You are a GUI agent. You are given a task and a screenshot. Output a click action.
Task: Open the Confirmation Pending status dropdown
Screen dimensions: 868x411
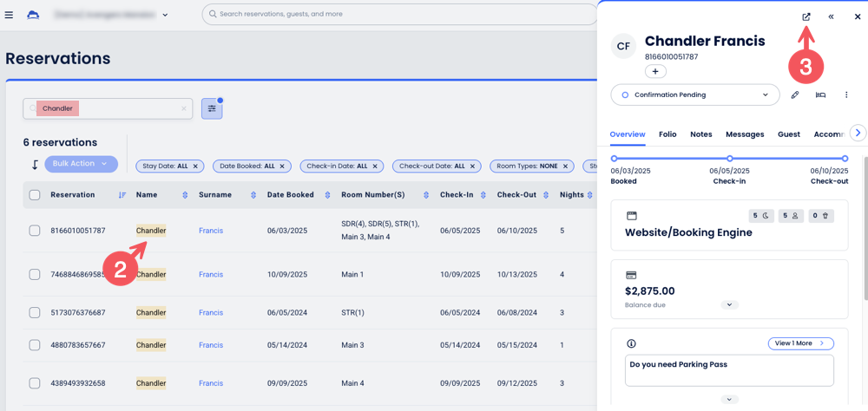[695, 95]
